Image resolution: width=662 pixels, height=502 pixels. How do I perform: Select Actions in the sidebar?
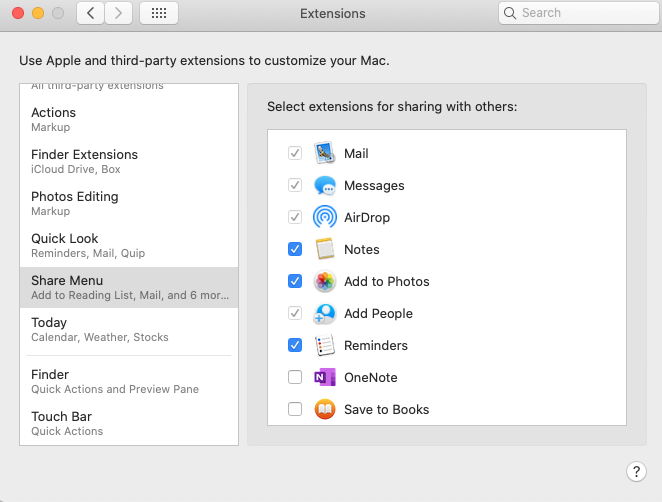tap(129, 119)
